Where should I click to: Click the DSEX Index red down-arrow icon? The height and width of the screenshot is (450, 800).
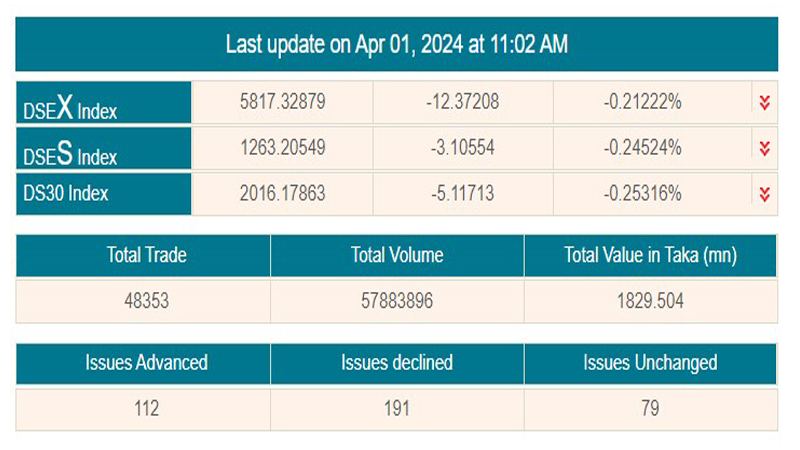pyautogui.click(x=765, y=102)
